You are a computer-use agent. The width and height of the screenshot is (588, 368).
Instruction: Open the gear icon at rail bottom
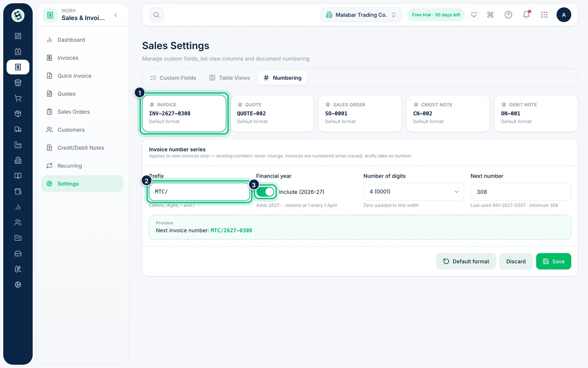(18, 284)
